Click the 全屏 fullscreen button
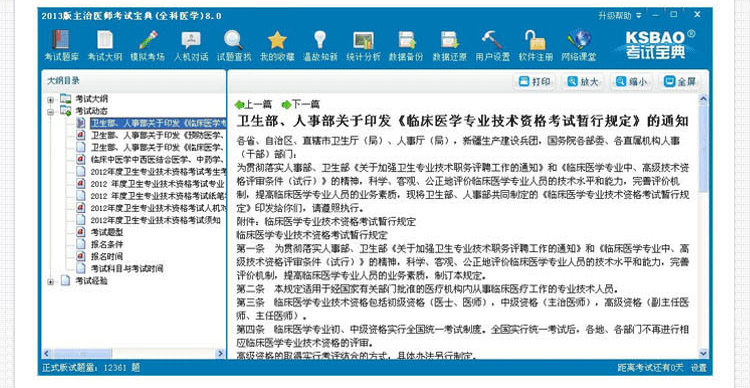Image resolution: width=750 pixels, height=388 pixels. click(679, 81)
